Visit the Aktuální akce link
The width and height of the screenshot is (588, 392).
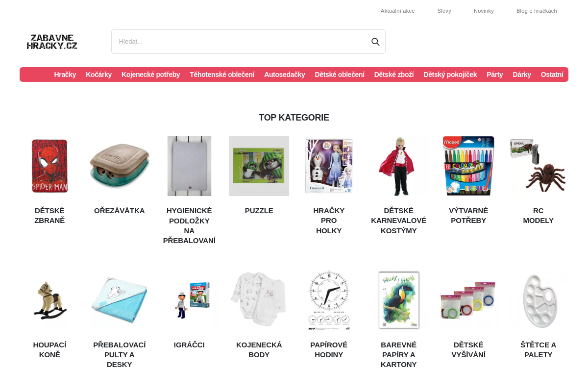(397, 11)
